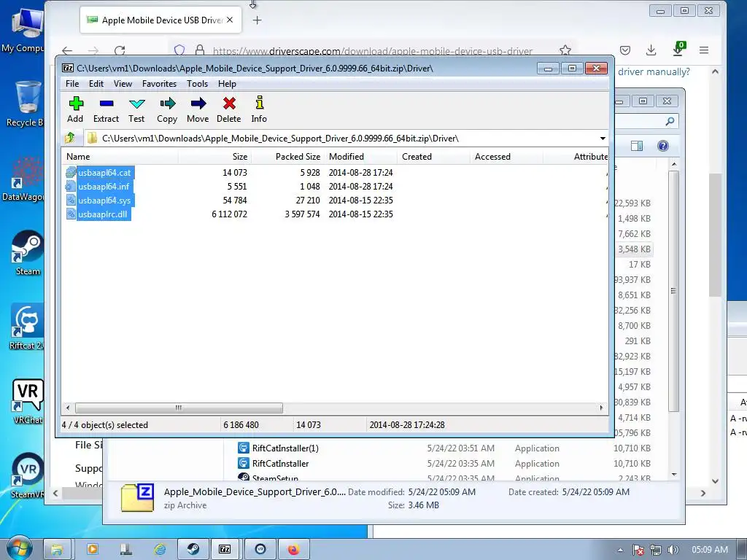Open the Steam desktop shortcut
The width and height of the screenshot is (747, 560).
tap(27, 253)
